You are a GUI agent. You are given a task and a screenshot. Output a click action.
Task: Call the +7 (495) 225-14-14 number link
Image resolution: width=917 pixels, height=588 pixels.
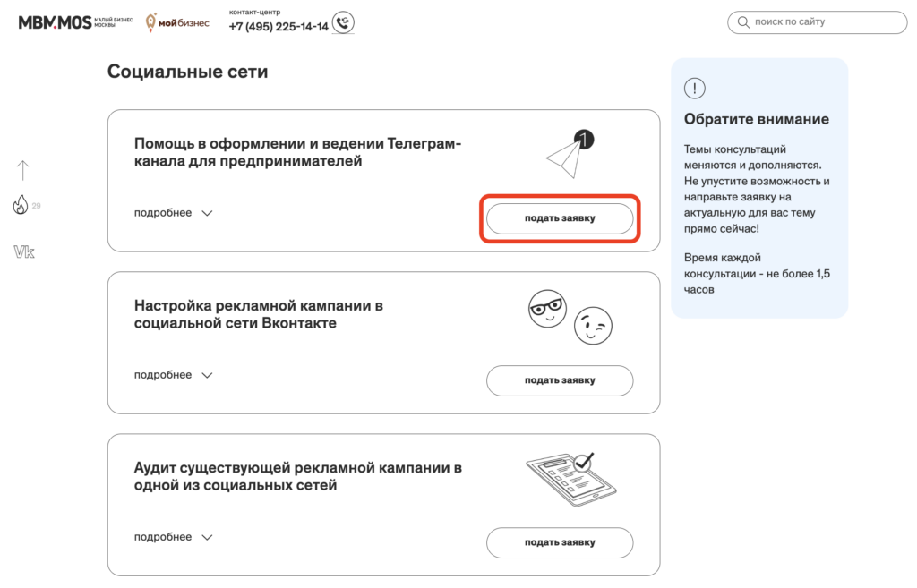[x=279, y=27]
